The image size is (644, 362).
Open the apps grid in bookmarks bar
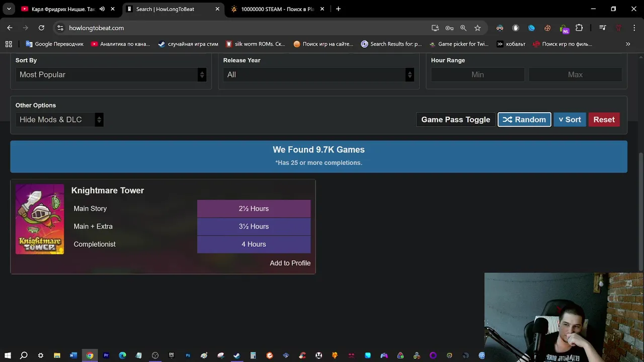[x=9, y=44]
